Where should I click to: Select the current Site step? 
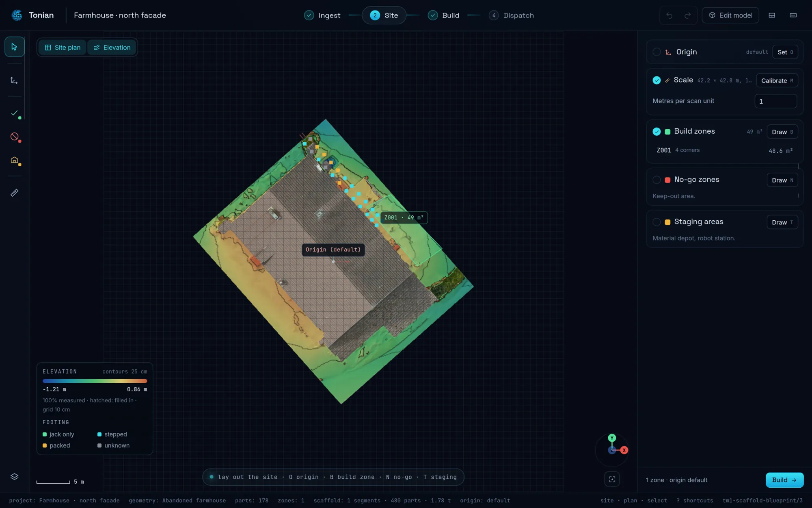(384, 15)
